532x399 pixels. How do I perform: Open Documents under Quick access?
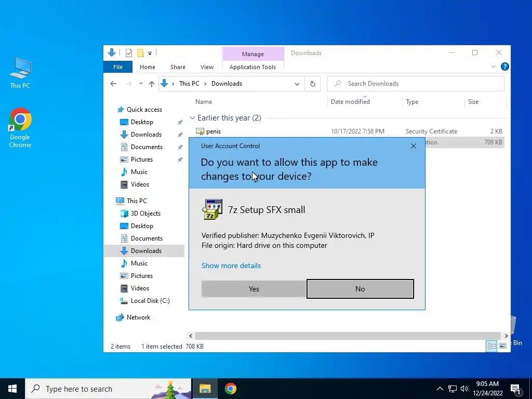coord(147,147)
